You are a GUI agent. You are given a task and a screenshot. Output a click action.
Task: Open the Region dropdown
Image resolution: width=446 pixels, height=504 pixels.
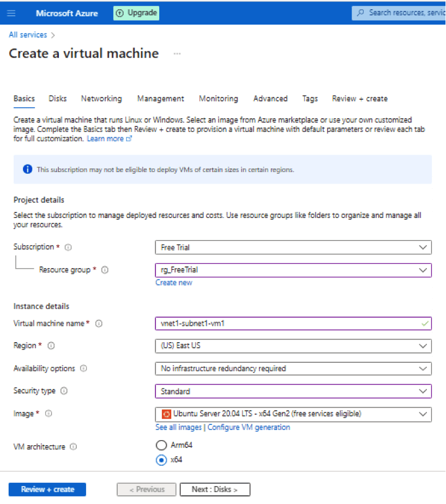[293, 346]
